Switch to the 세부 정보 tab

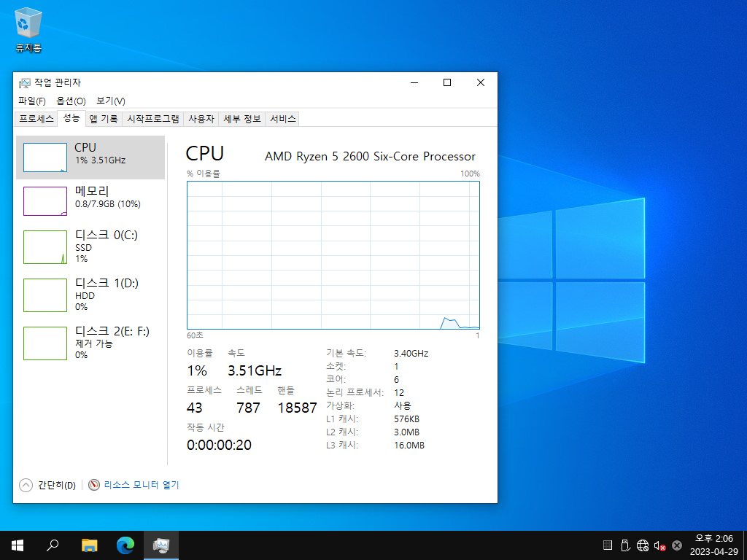coord(242,119)
